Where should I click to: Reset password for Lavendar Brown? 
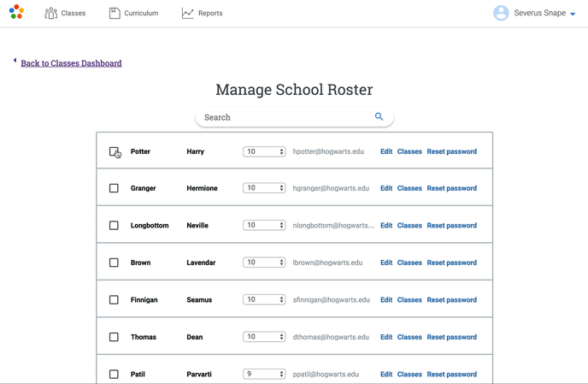click(452, 263)
